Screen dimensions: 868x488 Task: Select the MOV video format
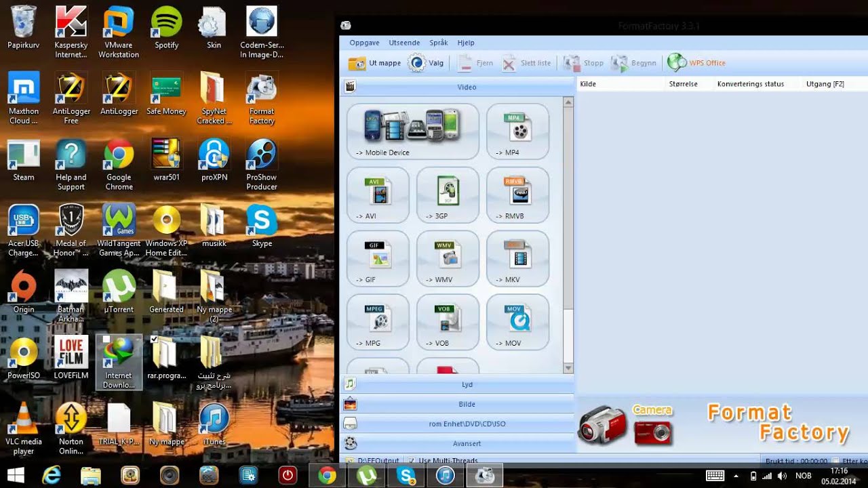click(517, 322)
